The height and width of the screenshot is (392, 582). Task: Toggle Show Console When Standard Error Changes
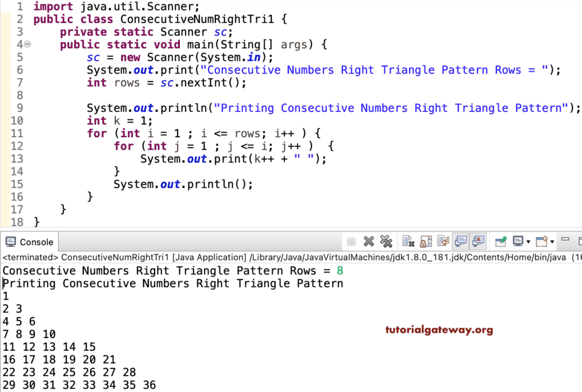[479, 241]
